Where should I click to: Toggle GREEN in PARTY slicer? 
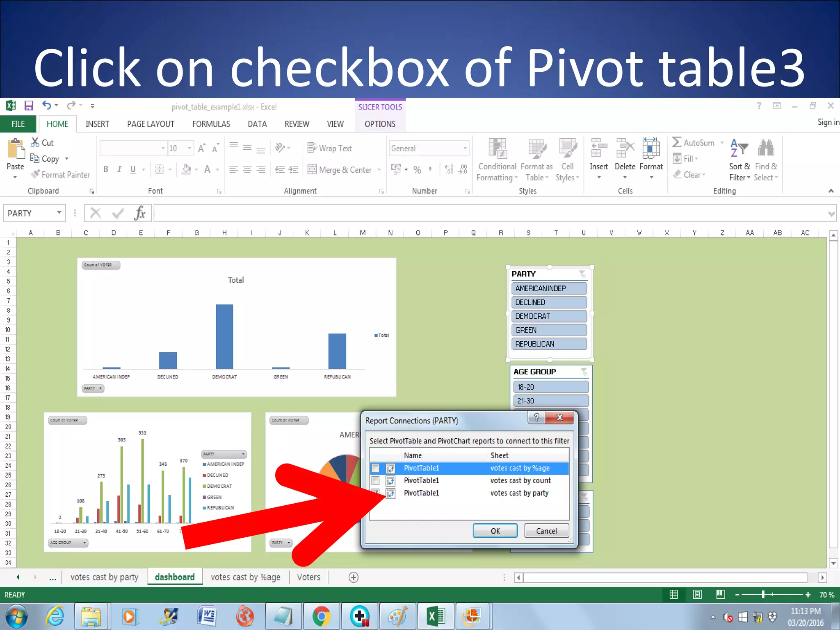coord(549,330)
